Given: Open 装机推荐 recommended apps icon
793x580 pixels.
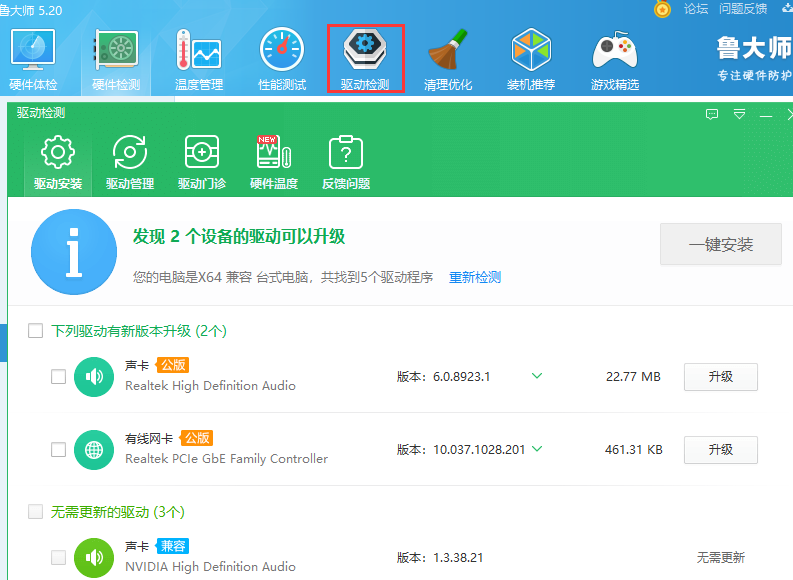Looking at the screenshot, I should (x=530, y=58).
